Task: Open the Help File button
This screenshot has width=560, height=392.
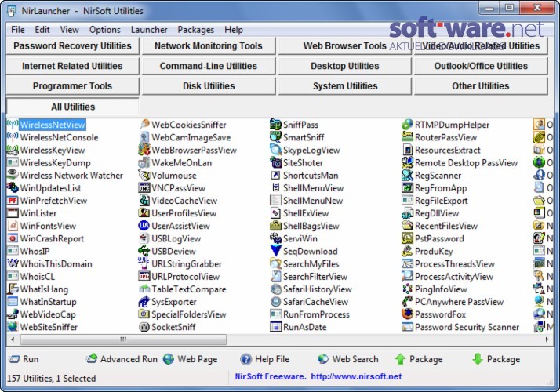Action: [264, 359]
